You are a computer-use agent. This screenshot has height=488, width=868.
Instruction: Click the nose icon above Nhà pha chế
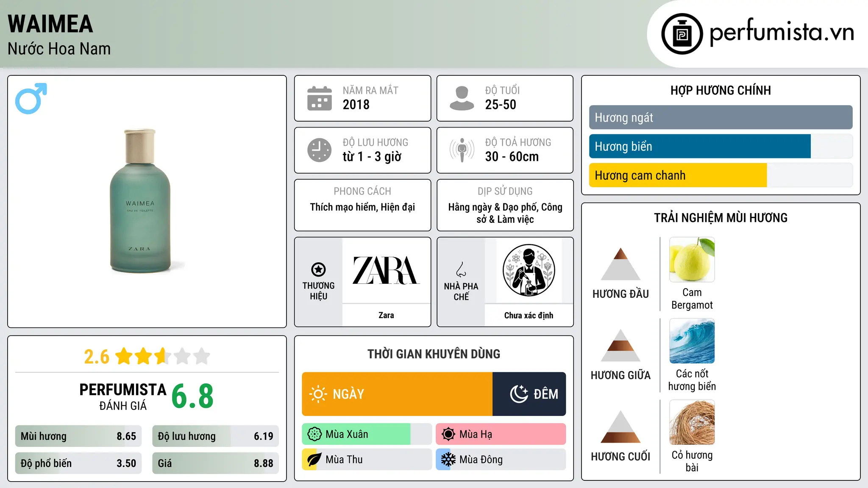coord(461,269)
